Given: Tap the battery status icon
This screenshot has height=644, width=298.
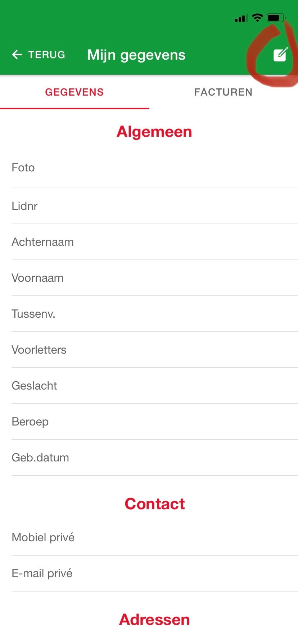Looking at the screenshot, I should tap(276, 18).
